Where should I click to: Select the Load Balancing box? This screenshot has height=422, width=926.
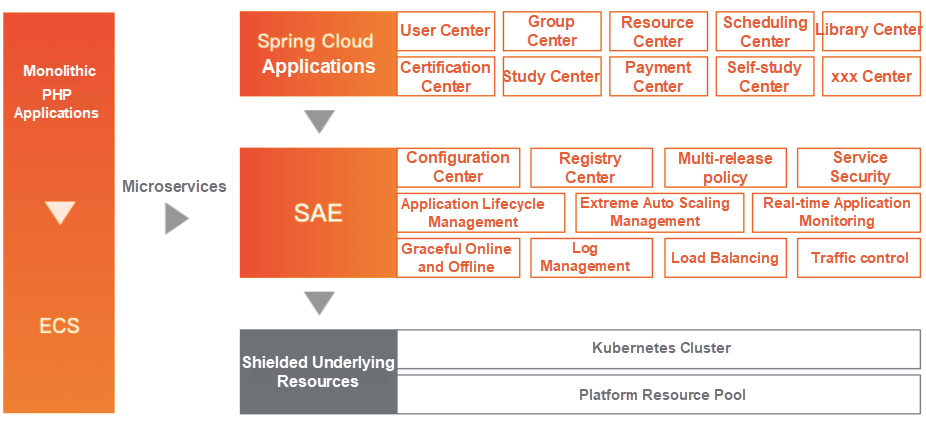point(725,258)
